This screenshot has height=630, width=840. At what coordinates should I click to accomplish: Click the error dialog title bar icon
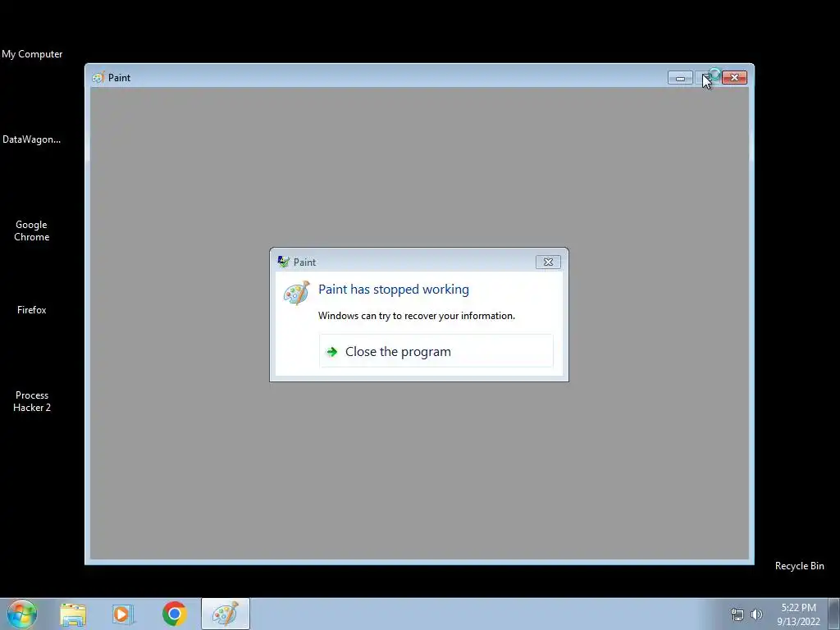(283, 262)
